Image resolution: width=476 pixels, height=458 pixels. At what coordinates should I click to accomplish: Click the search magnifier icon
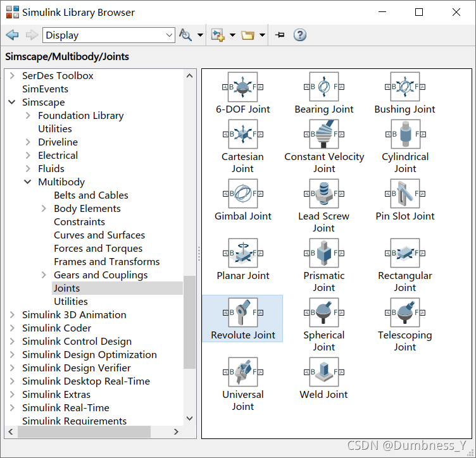[185, 35]
